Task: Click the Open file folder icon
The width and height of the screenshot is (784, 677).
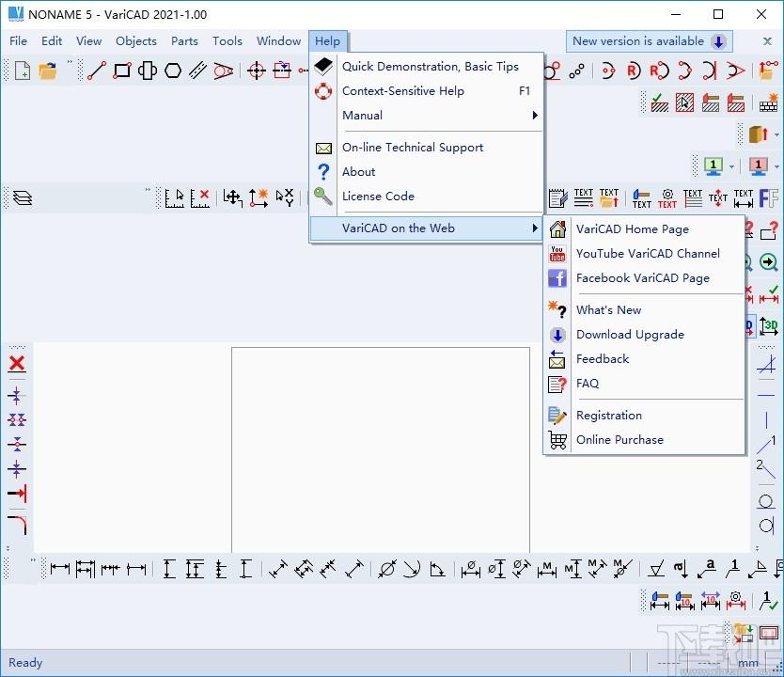Action: (x=48, y=71)
